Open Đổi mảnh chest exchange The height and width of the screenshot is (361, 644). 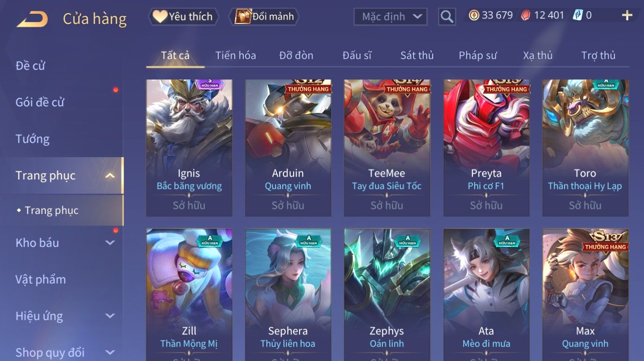point(264,17)
